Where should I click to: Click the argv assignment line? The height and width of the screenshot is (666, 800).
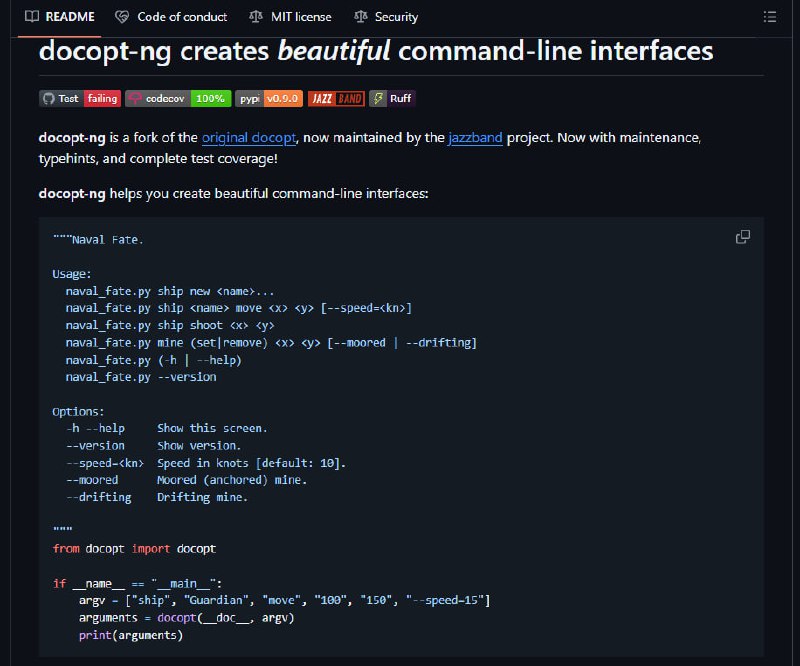pyautogui.click(x=284, y=601)
